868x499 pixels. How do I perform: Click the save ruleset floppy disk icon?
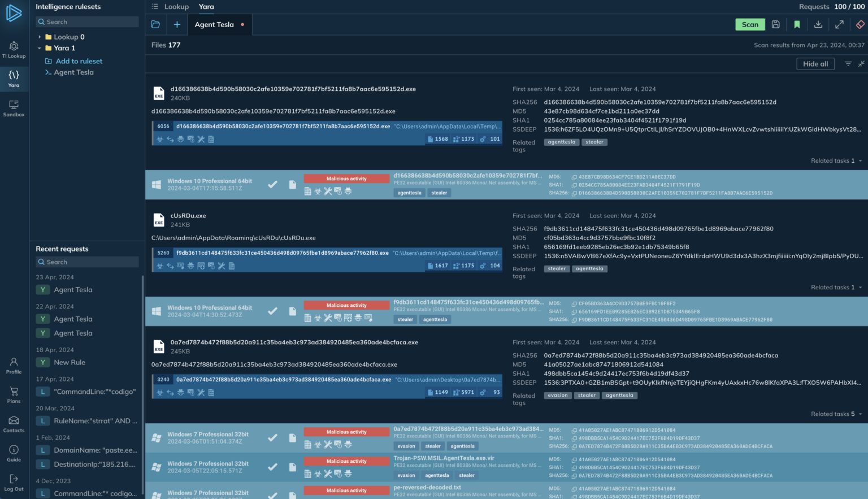(x=775, y=24)
